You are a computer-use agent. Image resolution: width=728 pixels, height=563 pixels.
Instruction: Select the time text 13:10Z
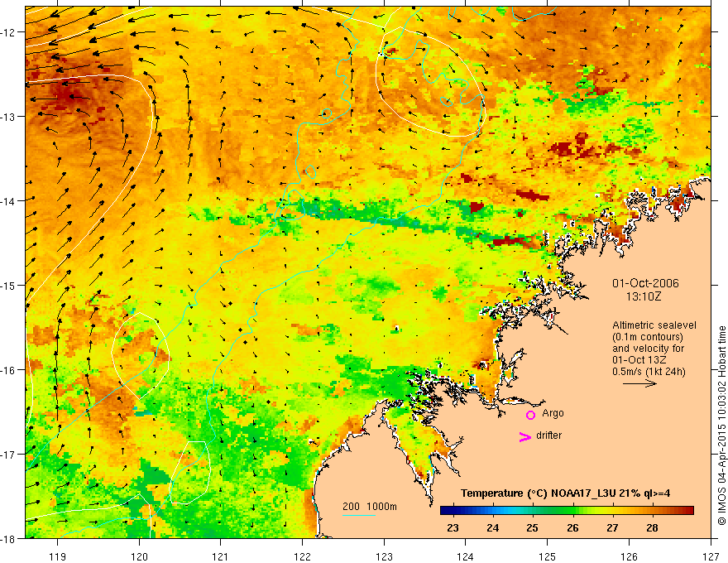(x=643, y=296)
